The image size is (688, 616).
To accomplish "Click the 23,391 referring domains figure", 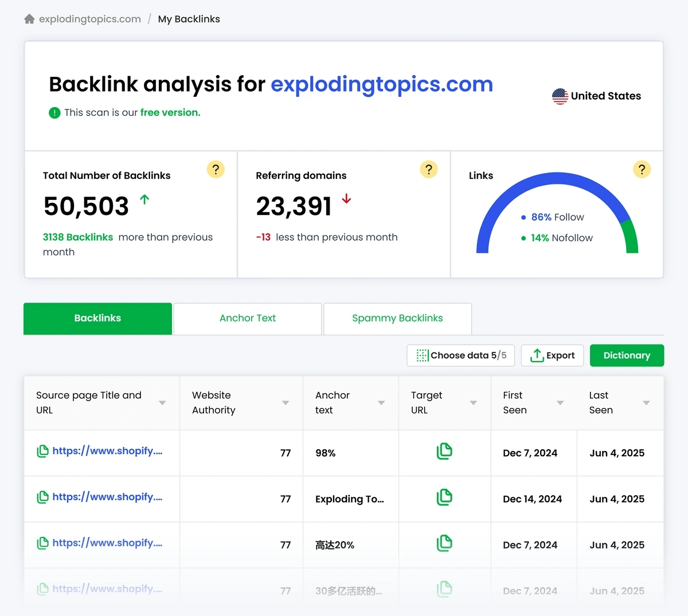I will click(294, 206).
